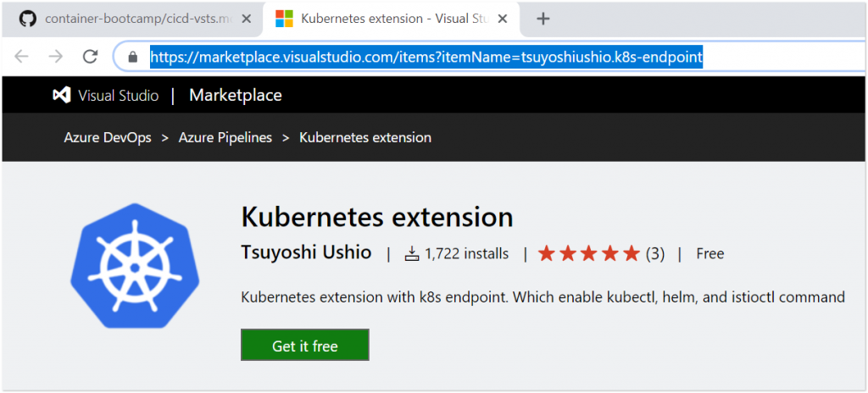Click the five-star rating reviews
Screen dimensions: 868x393
[600, 253]
